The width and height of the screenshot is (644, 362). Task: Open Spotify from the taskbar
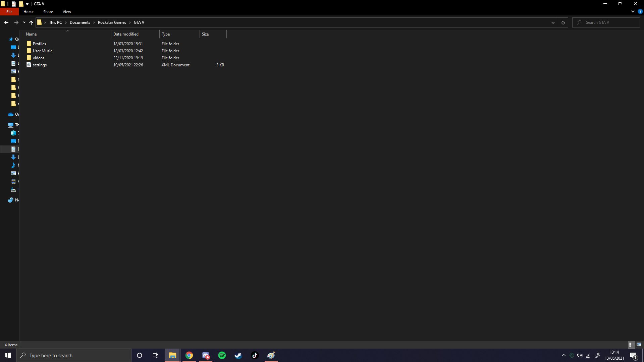click(222, 355)
